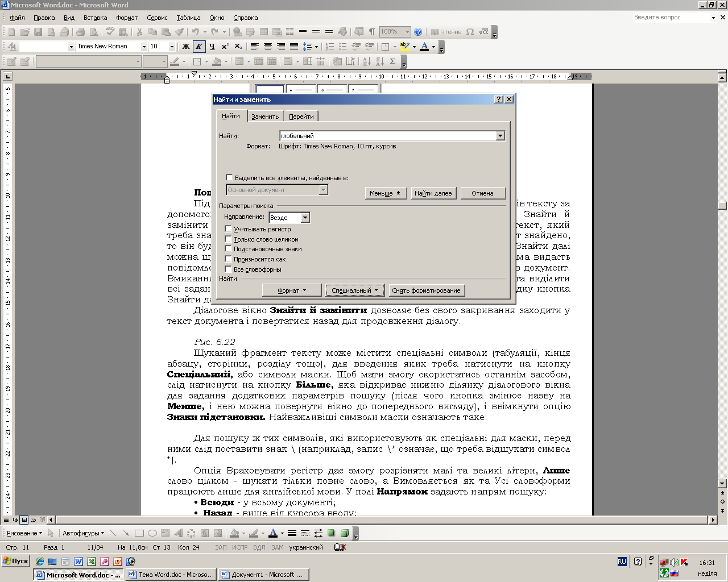Toggle italic formatting button К
The width and height of the screenshot is (728, 582).
[x=198, y=47]
